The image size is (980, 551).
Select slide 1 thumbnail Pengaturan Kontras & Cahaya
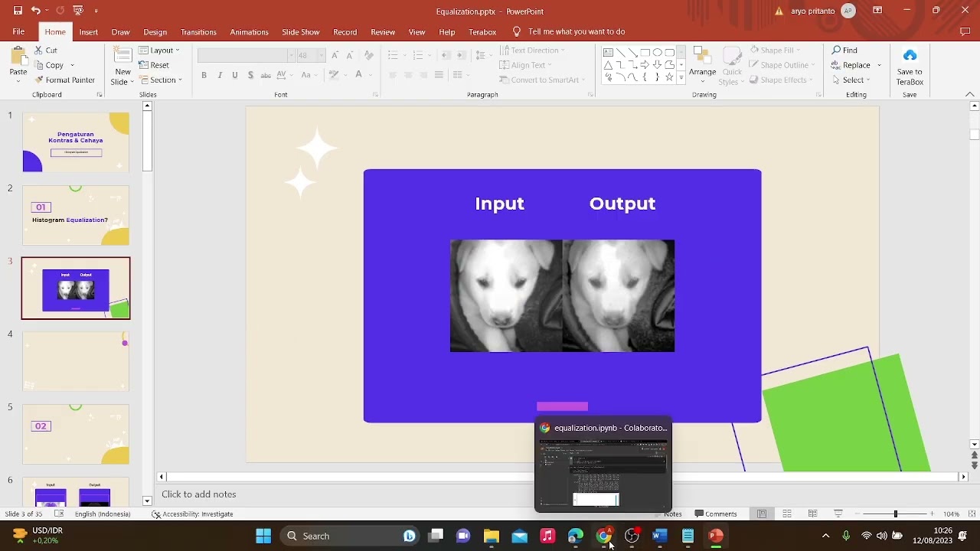point(76,142)
